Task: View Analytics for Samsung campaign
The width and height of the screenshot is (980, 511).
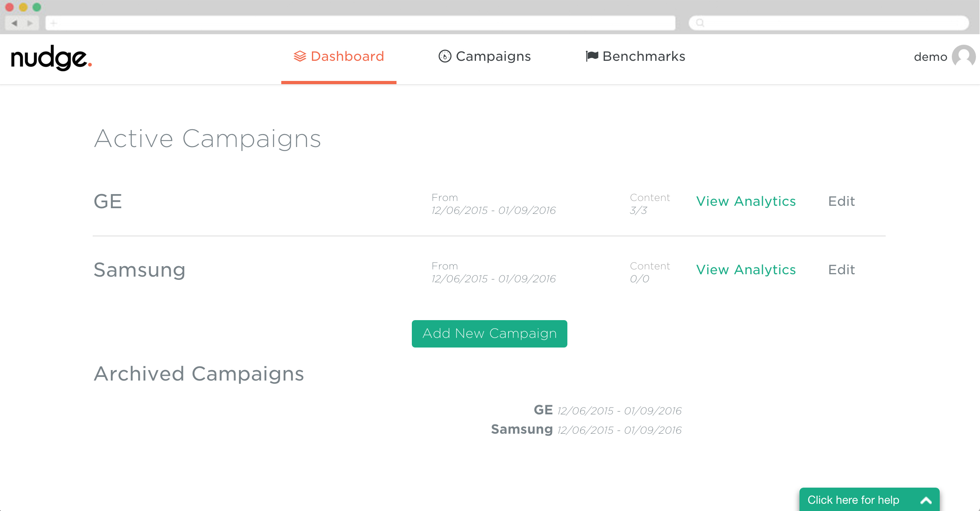Action: click(746, 270)
